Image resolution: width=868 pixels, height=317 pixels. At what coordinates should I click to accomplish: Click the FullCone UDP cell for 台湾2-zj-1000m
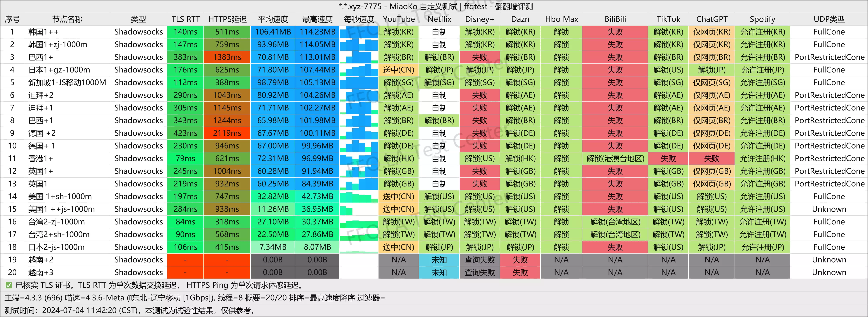click(x=829, y=222)
